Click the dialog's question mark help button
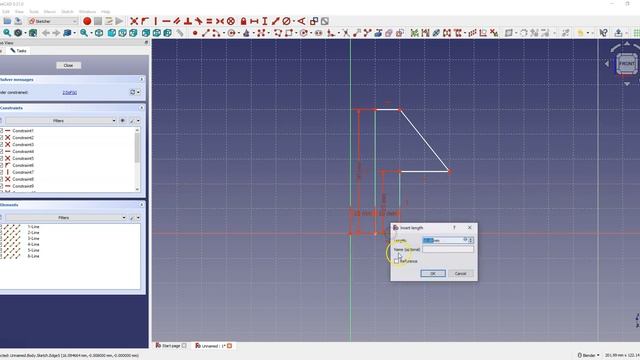 454,227
